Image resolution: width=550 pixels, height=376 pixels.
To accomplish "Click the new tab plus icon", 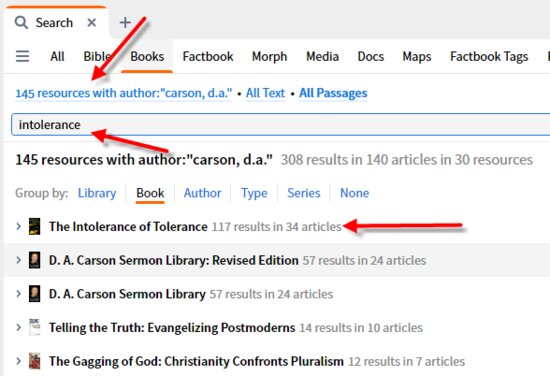I will (125, 22).
